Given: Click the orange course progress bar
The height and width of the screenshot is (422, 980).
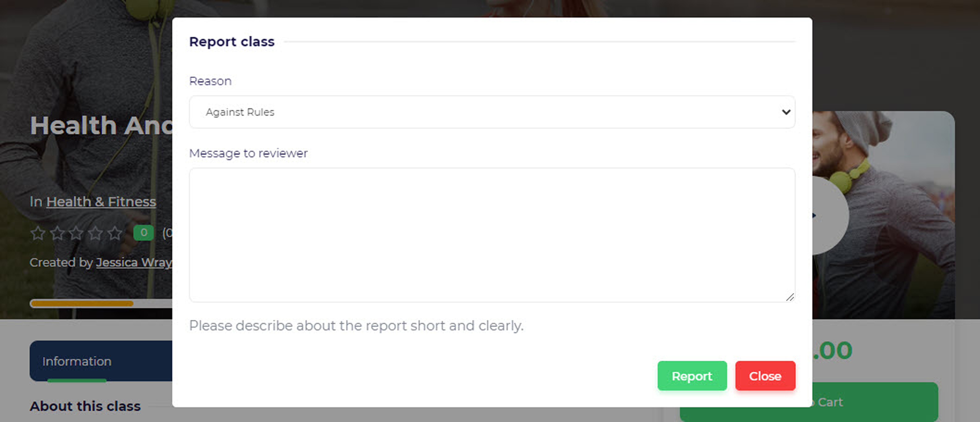Looking at the screenshot, I should (82, 303).
